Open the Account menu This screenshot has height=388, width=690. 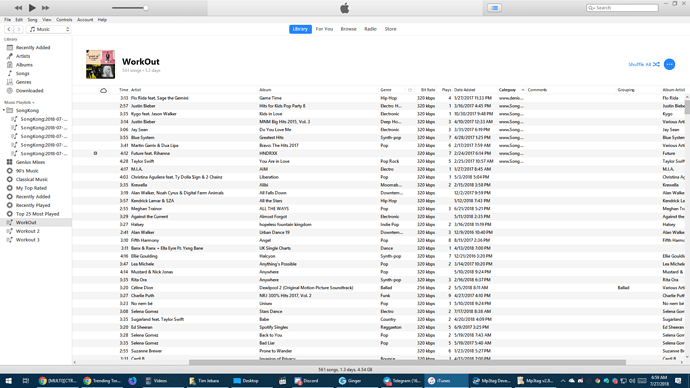[85, 20]
